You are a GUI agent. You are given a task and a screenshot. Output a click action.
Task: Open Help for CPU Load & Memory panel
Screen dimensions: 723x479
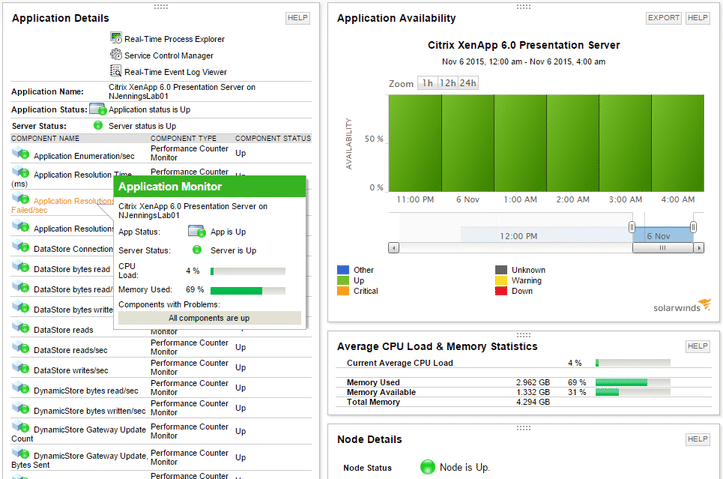click(697, 346)
